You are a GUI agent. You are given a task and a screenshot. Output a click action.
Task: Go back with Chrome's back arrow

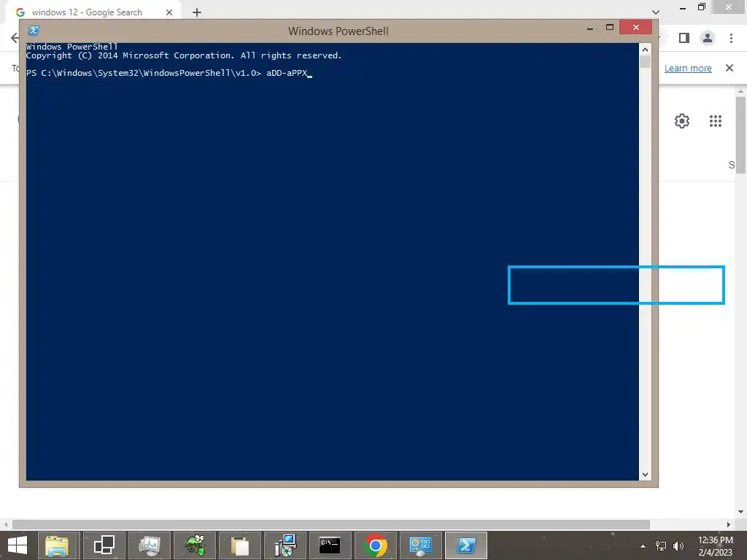click(15, 38)
